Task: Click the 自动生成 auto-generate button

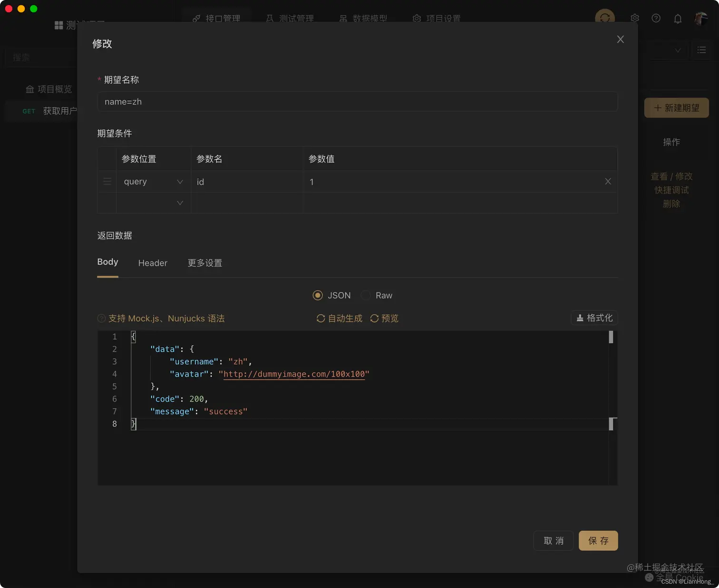Action: click(x=340, y=318)
